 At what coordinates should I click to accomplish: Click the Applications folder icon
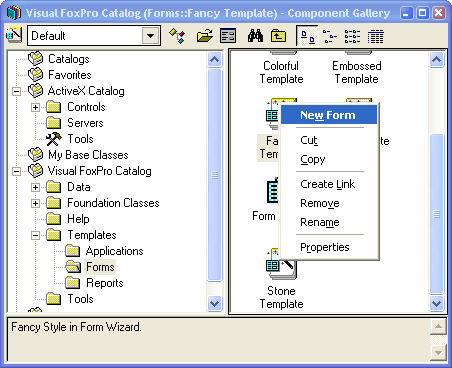coord(73,251)
